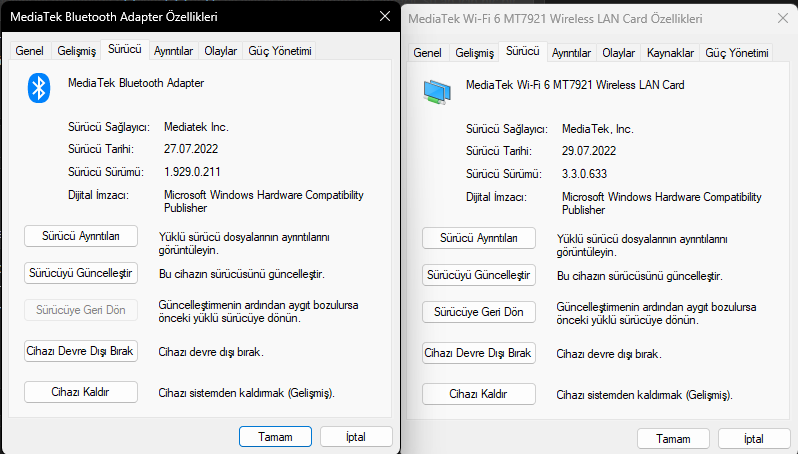798x454 pixels.
Task: Select Sürücü tab in Bluetooth Adapter window
Action: tap(125, 49)
